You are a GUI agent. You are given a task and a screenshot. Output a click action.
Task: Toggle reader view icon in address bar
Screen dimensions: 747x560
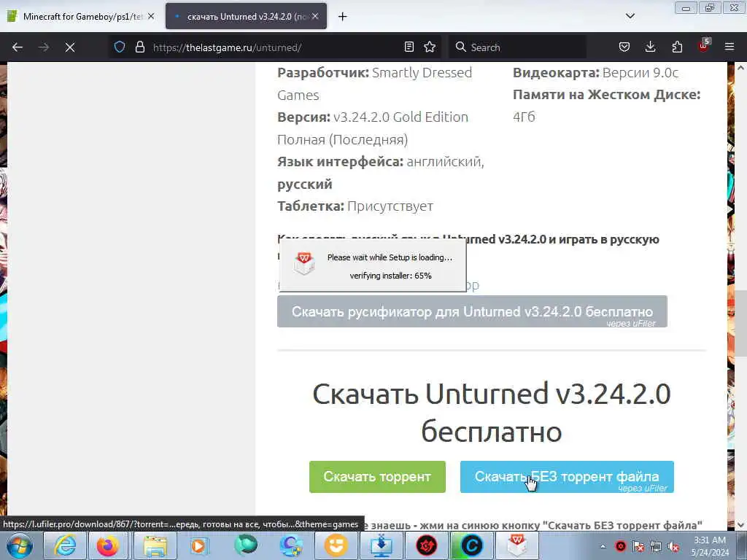coord(409,47)
